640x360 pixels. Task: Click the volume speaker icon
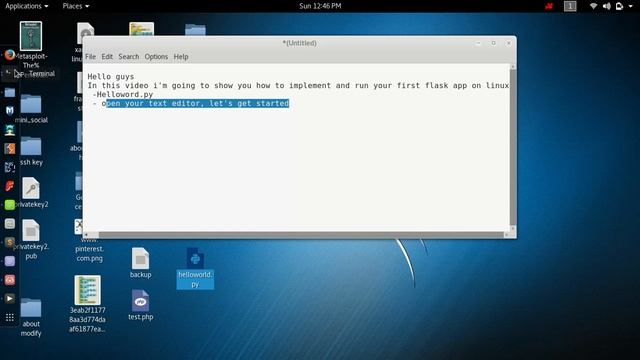pyautogui.click(x=607, y=6)
